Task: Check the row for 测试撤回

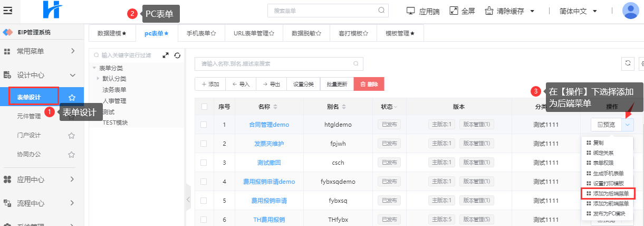Action: pyautogui.click(x=204, y=163)
